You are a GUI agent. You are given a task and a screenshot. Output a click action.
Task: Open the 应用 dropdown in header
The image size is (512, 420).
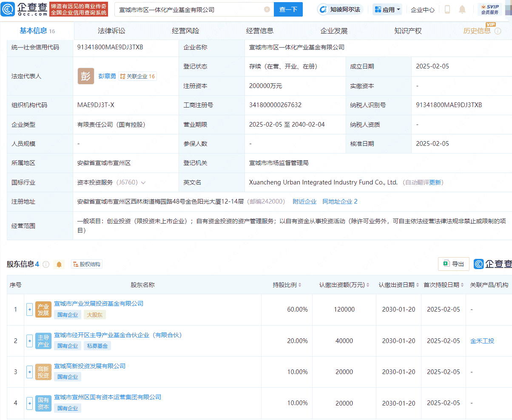tap(387, 9)
